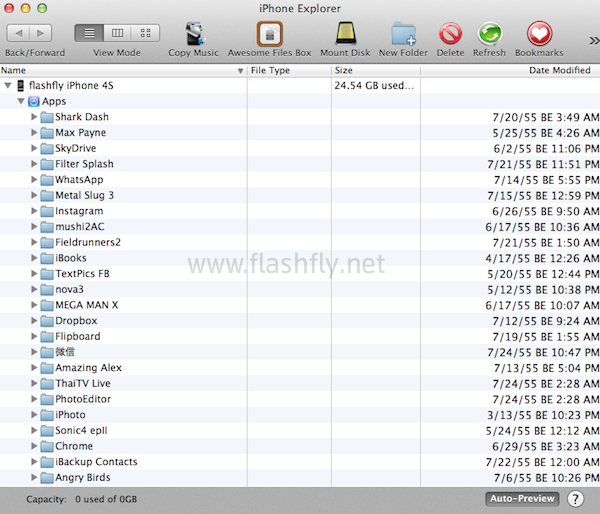Screen dimensions: 600x514
Task: Click the Copy Music toolbar icon
Action: [193, 33]
